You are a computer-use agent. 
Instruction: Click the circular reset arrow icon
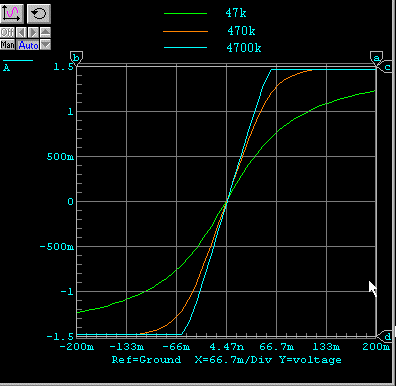[39, 14]
